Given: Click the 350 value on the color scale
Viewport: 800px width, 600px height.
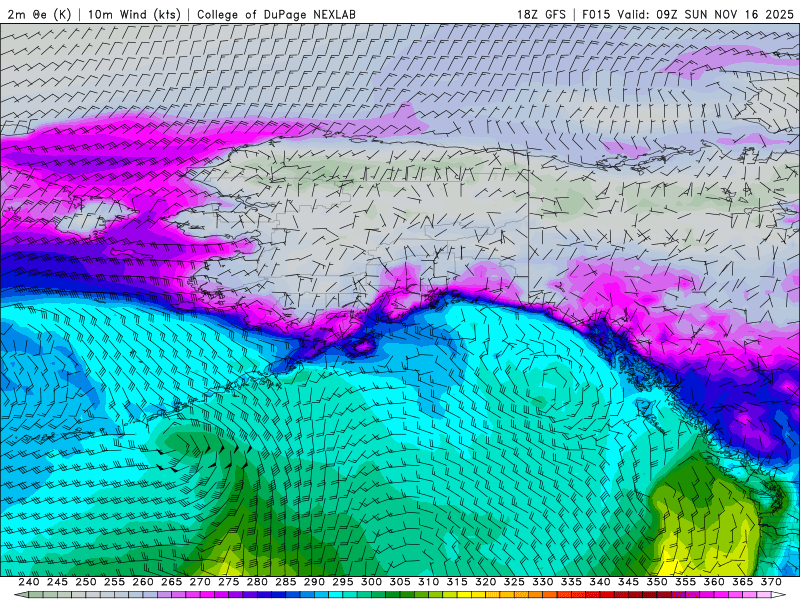Looking at the screenshot, I should (657, 582).
